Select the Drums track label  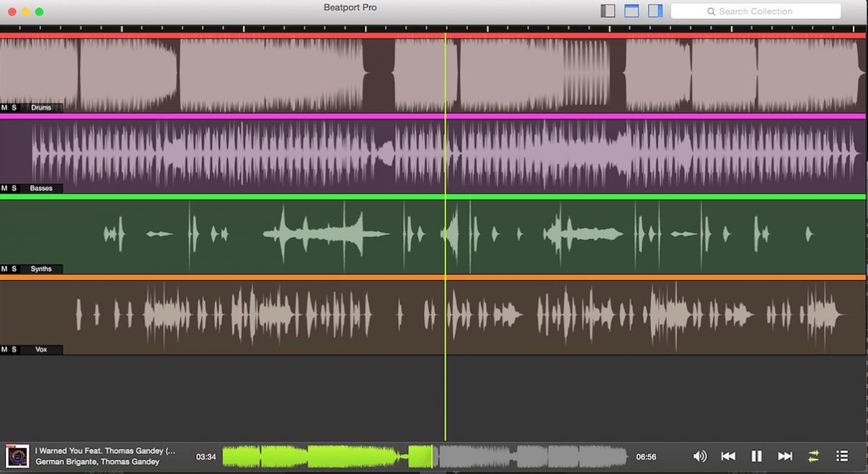[41, 108]
